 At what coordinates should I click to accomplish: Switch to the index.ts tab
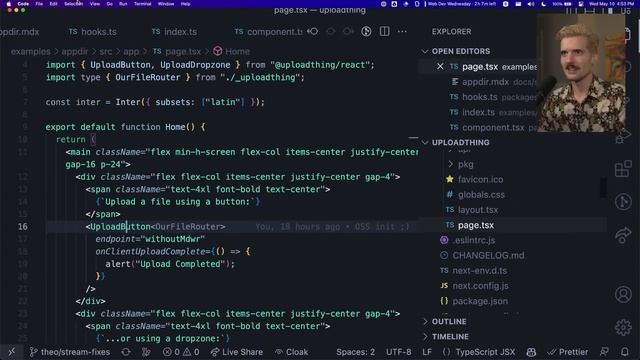click(x=174, y=32)
